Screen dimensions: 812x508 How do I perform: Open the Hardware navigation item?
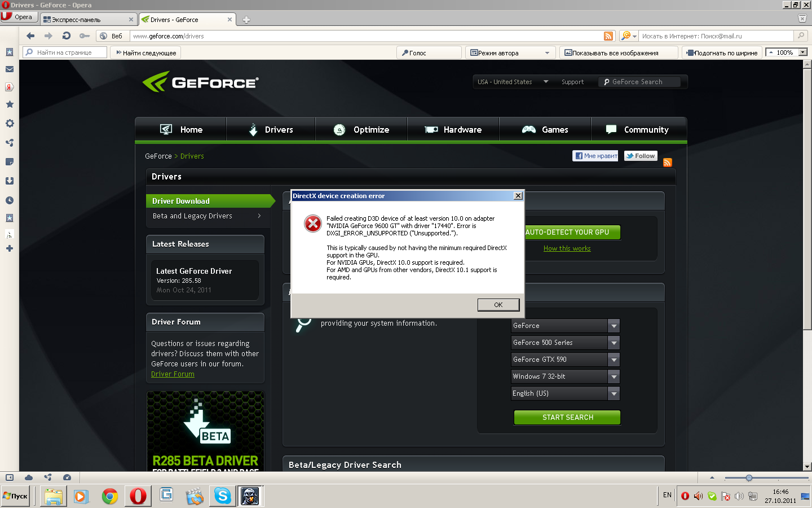coord(453,130)
